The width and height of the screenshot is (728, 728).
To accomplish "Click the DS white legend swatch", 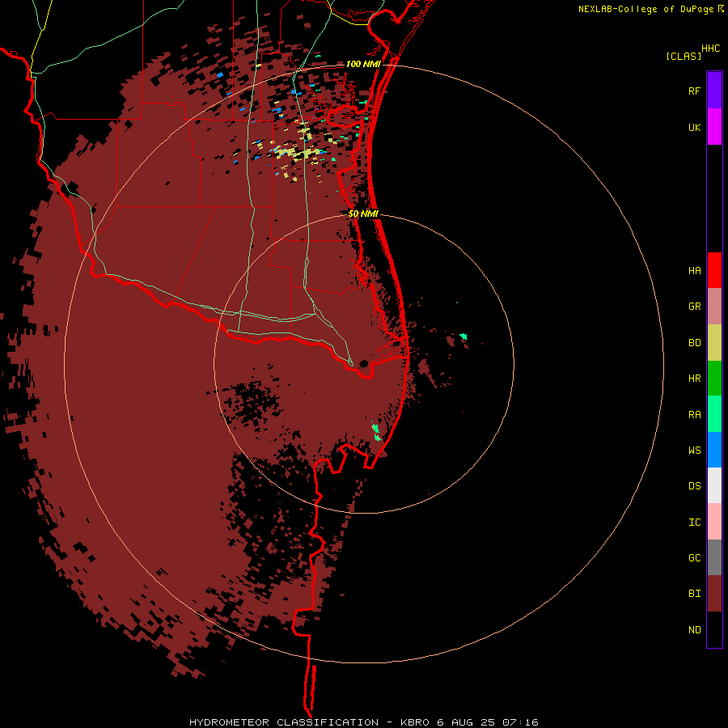I will pos(714,485).
